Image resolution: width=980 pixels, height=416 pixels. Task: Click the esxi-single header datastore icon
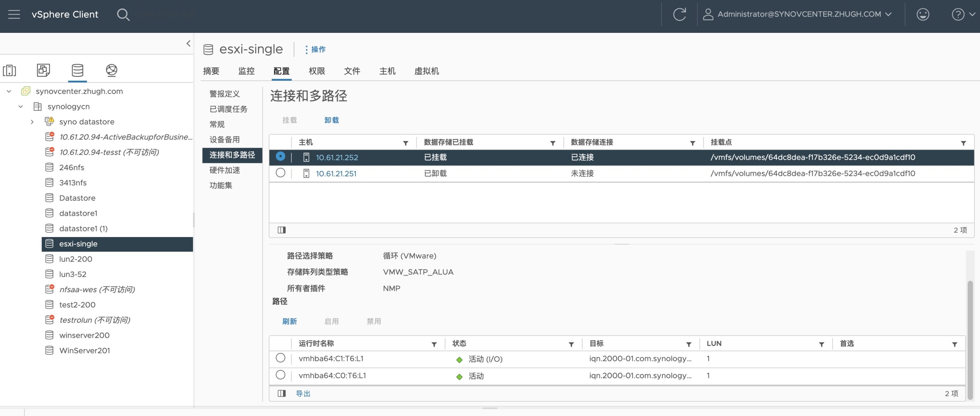(x=208, y=49)
